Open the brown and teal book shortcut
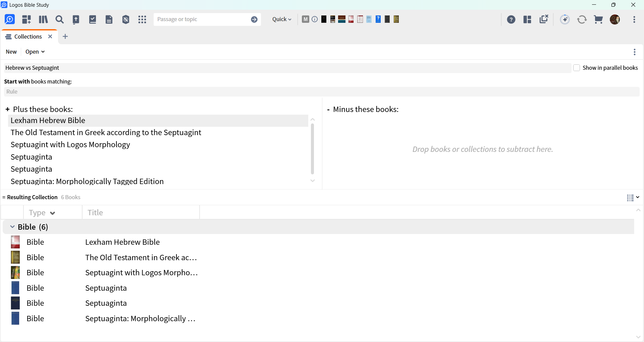 342,19
